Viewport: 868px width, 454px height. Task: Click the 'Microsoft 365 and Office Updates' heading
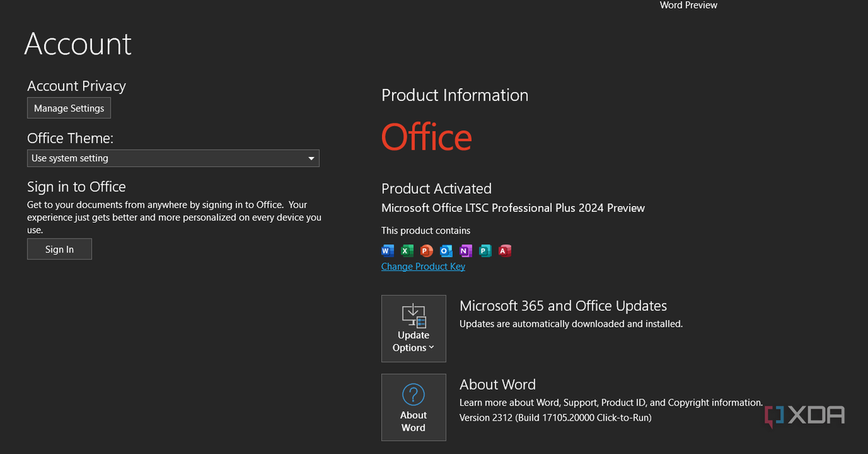(563, 306)
